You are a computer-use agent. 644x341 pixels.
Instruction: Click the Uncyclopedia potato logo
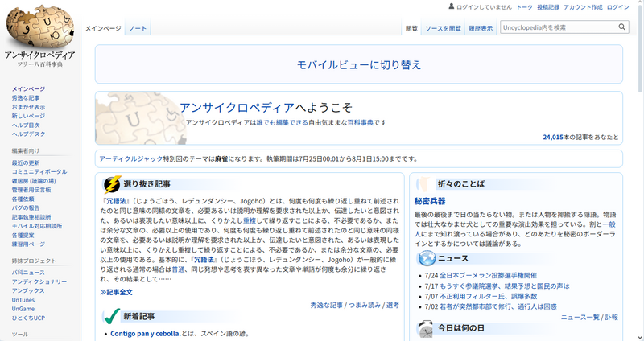pos(39,26)
